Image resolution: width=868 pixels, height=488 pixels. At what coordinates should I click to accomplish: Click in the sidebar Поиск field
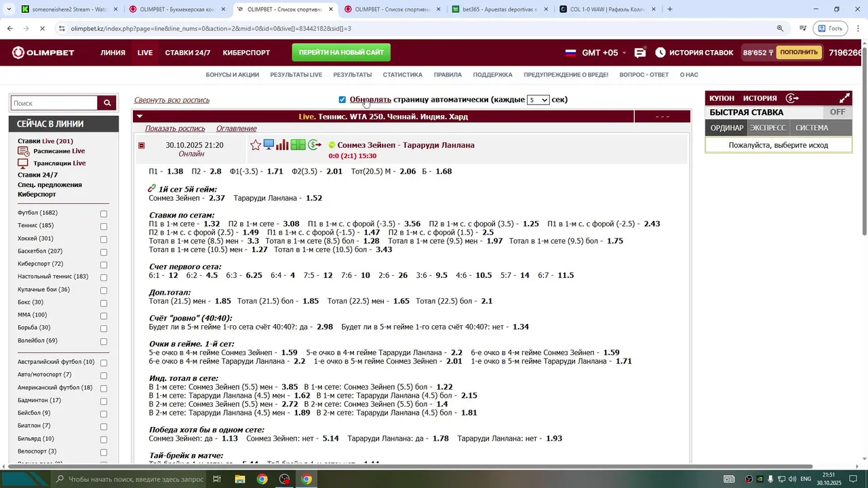[x=54, y=103]
